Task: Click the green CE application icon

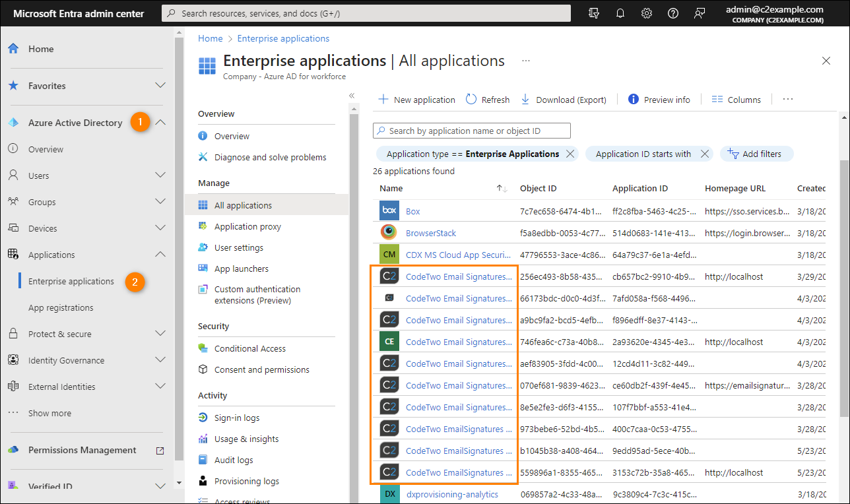Action: click(389, 342)
